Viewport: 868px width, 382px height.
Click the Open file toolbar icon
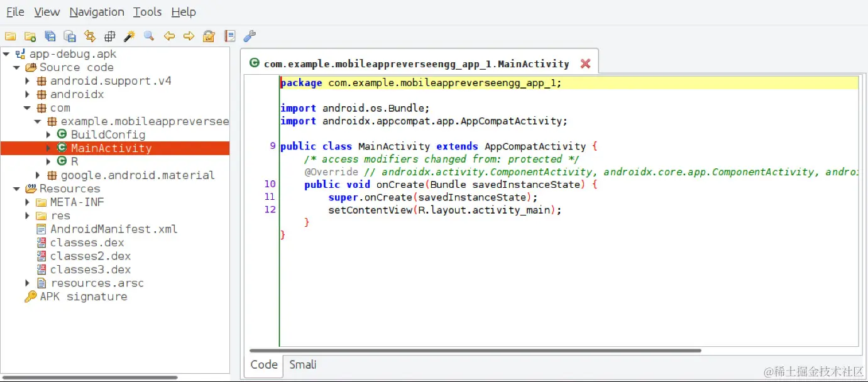click(10, 36)
